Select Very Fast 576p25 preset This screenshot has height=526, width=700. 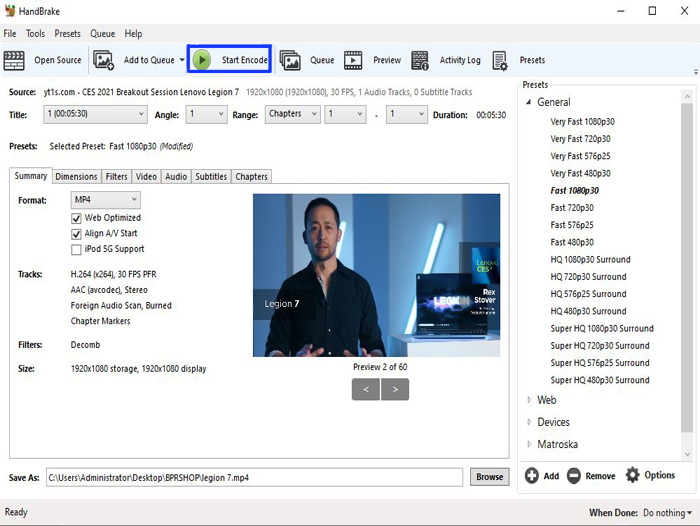(580, 156)
